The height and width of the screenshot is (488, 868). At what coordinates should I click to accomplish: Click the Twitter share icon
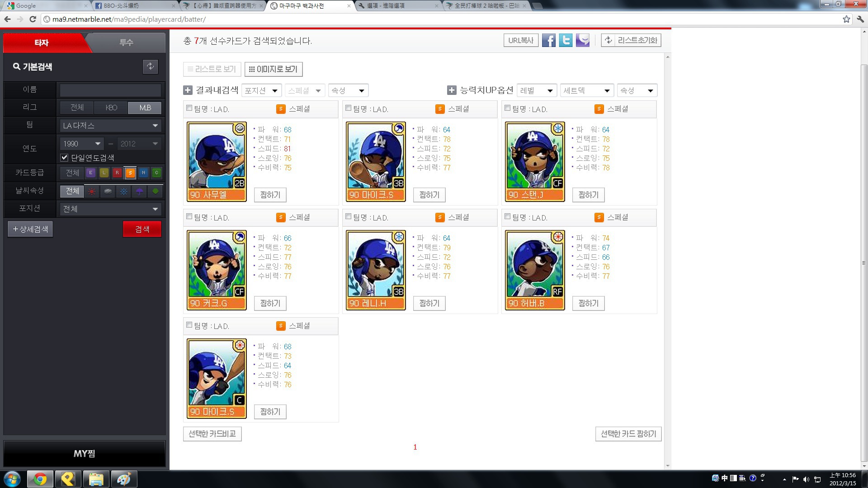point(566,40)
